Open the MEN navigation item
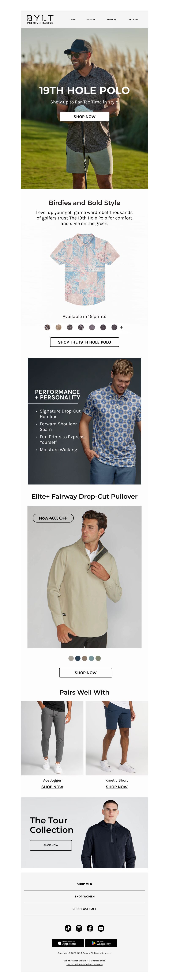Screen dimensions: 169x980 click(x=73, y=19)
